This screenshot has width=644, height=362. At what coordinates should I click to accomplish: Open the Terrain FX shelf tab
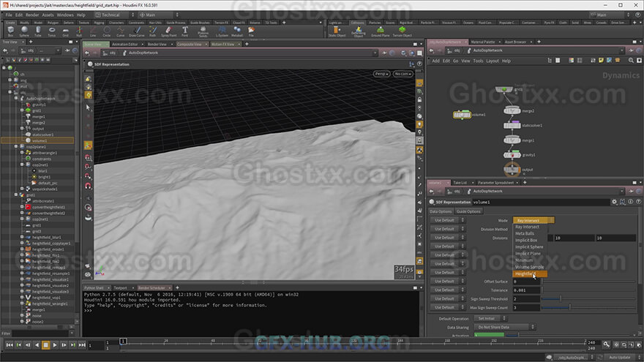pos(221,23)
